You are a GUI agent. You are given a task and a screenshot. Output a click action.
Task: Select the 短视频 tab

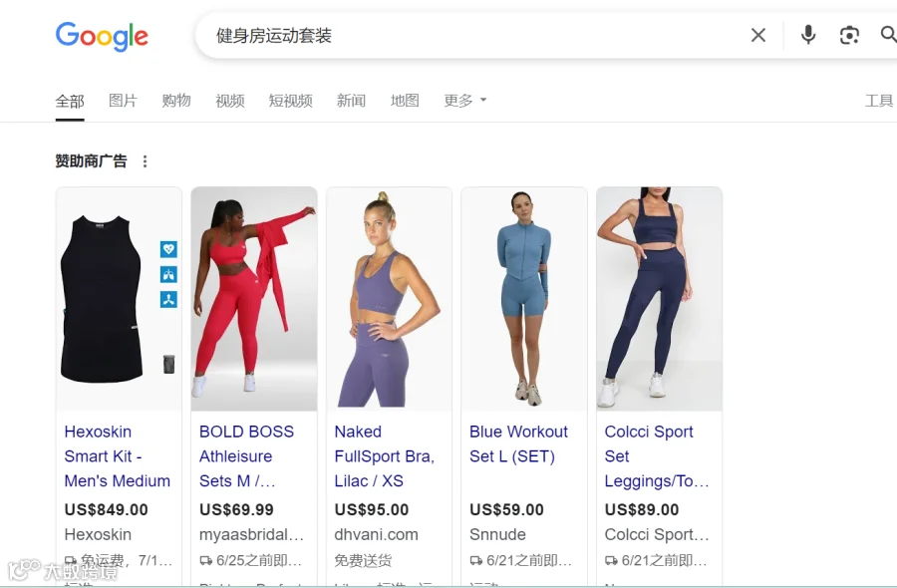pyautogui.click(x=291, y=100)
